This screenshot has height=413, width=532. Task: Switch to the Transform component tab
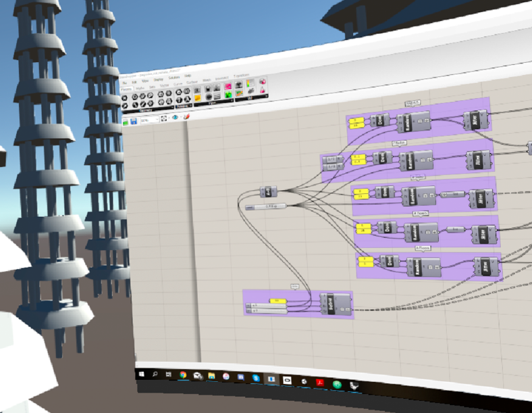(241, 76)
